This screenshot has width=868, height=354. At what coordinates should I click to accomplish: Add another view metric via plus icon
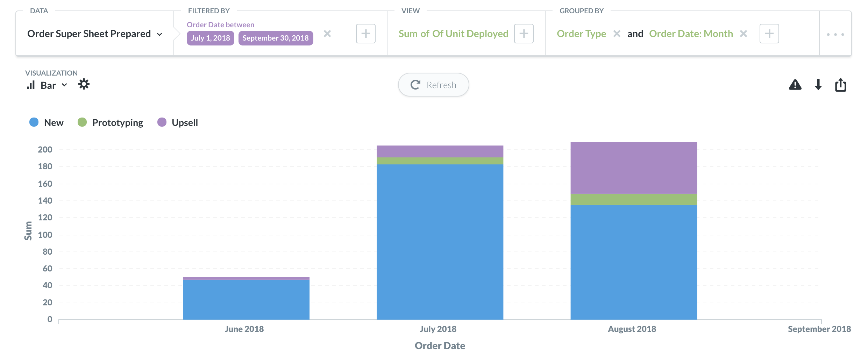524,34
